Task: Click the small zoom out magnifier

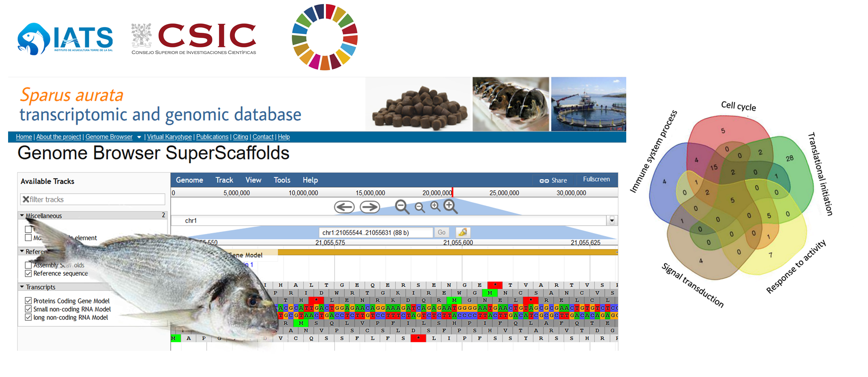Action: pyautogui.click(x=420, y=208)
